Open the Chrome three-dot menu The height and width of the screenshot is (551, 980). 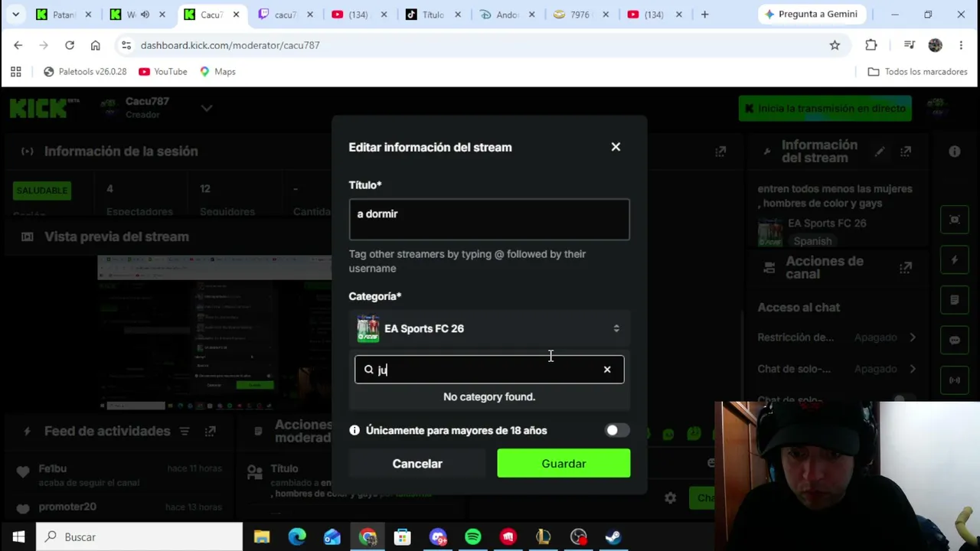pos(961,45)
